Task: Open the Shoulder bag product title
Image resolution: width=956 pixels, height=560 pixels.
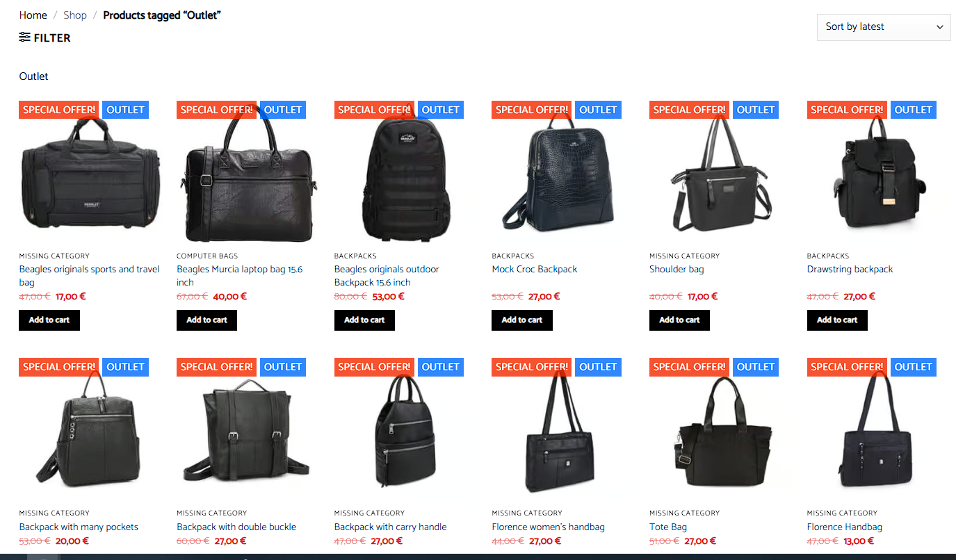Action: 677,270
